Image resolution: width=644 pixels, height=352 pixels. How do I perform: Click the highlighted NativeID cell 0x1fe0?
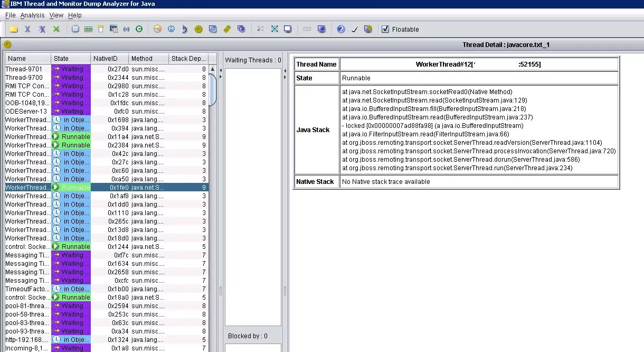click(x=110, y=187)
